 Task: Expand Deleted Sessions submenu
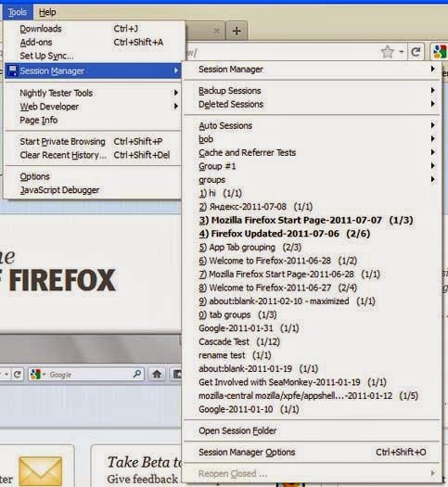[312, 104]
